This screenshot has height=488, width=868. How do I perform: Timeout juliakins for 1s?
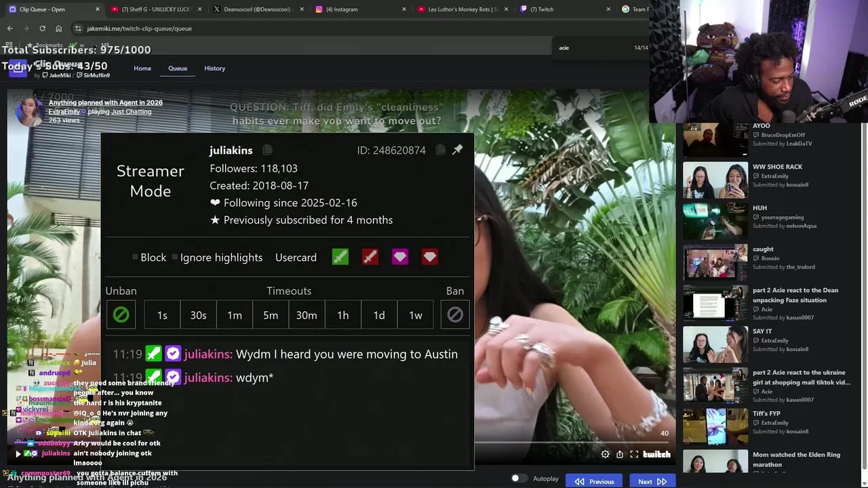tap(162, 314)
